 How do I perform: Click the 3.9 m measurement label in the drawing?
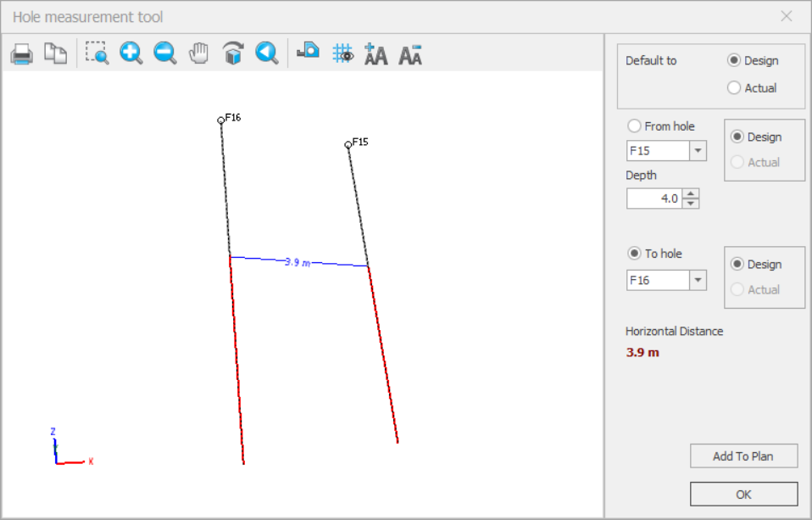click(298, 262)
